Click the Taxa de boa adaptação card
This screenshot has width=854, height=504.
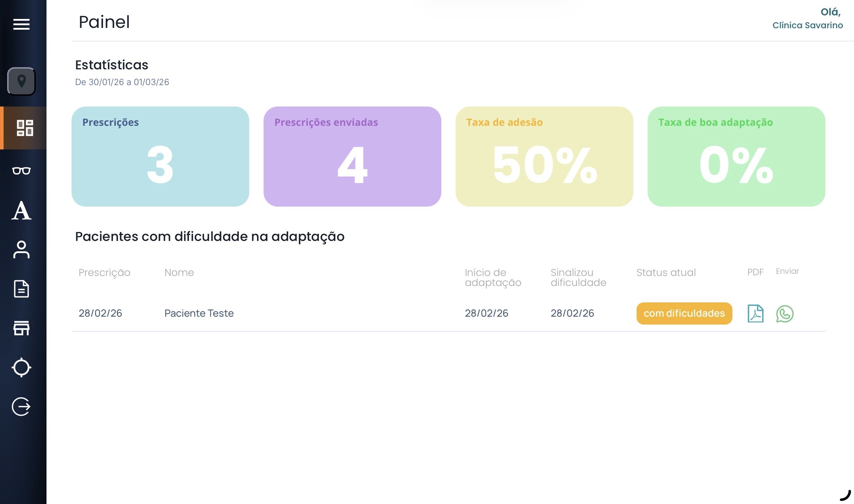(736, 157)
